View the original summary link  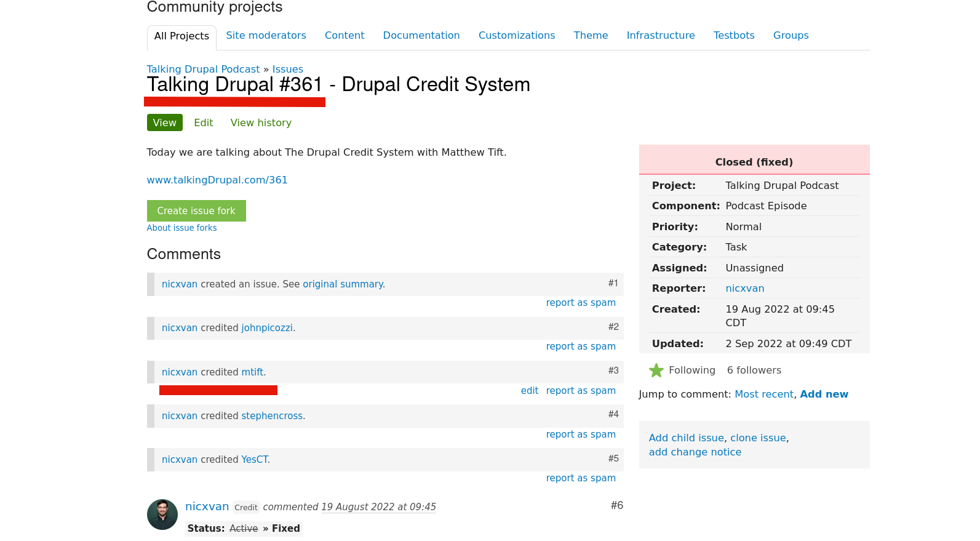coord(342,284)
